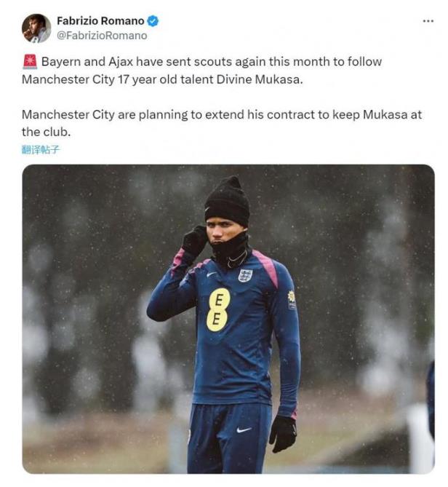Open the Fabrizio Romano display name link

click(x=100, y=21)
